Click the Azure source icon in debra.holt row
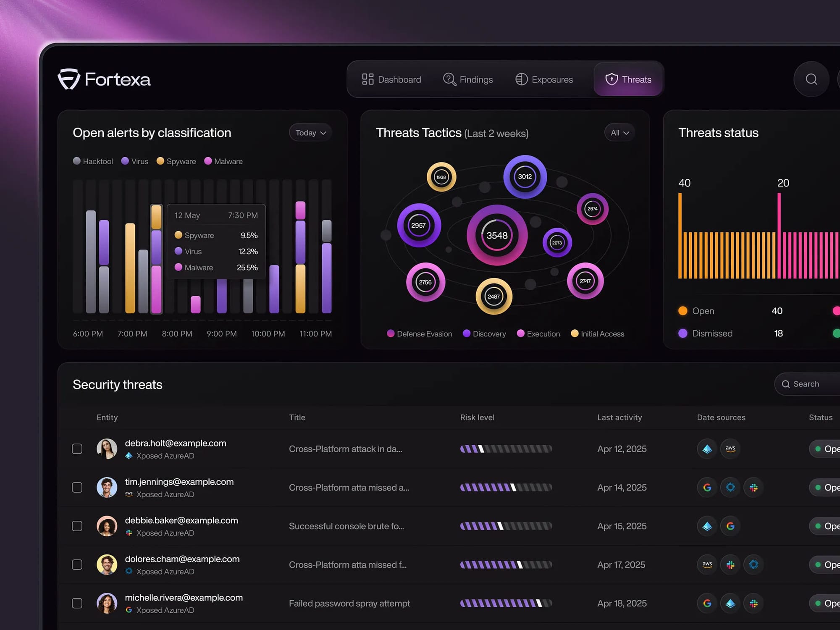 (707, 449)
